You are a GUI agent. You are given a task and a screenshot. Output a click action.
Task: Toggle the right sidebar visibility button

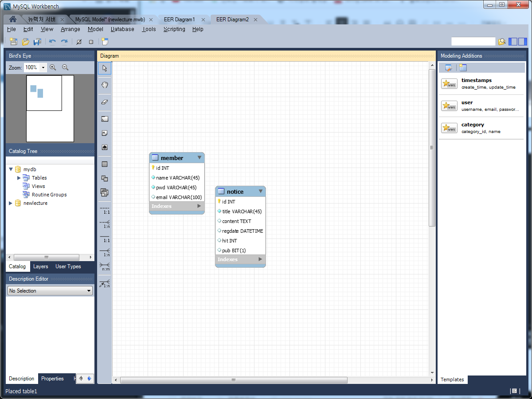coord(523,42)
